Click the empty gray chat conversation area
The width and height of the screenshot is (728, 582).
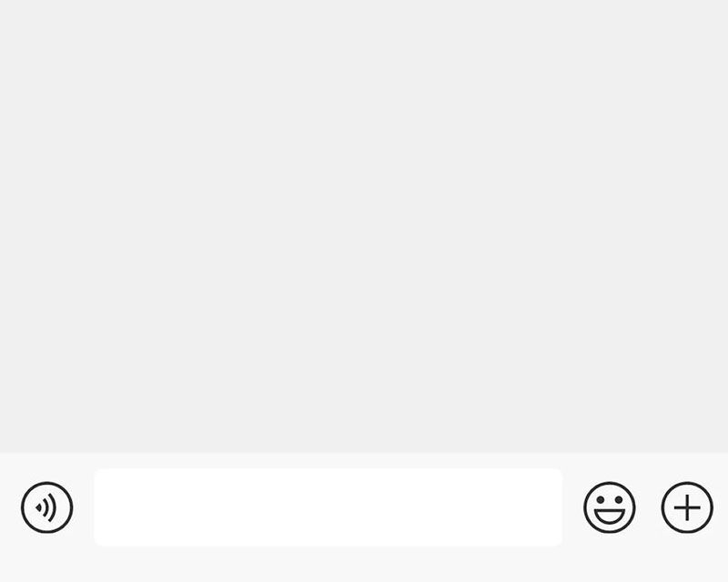pos(364,226)
